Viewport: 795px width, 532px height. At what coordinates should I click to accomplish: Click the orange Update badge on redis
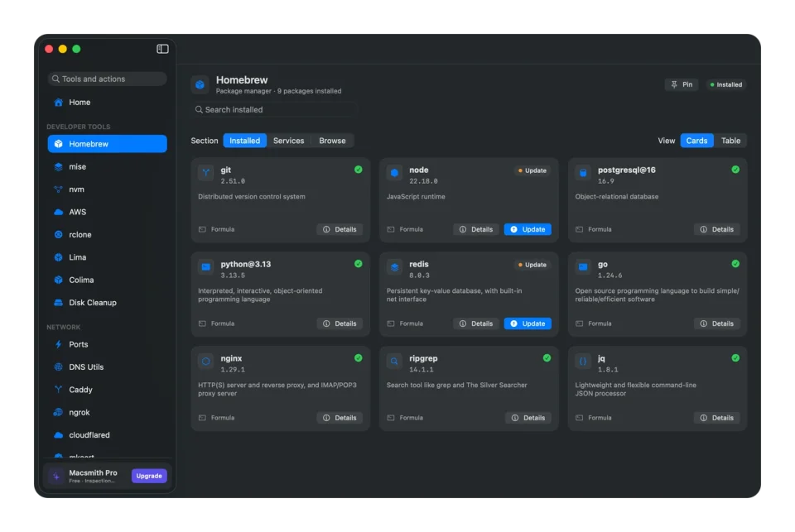click(532, 265)
